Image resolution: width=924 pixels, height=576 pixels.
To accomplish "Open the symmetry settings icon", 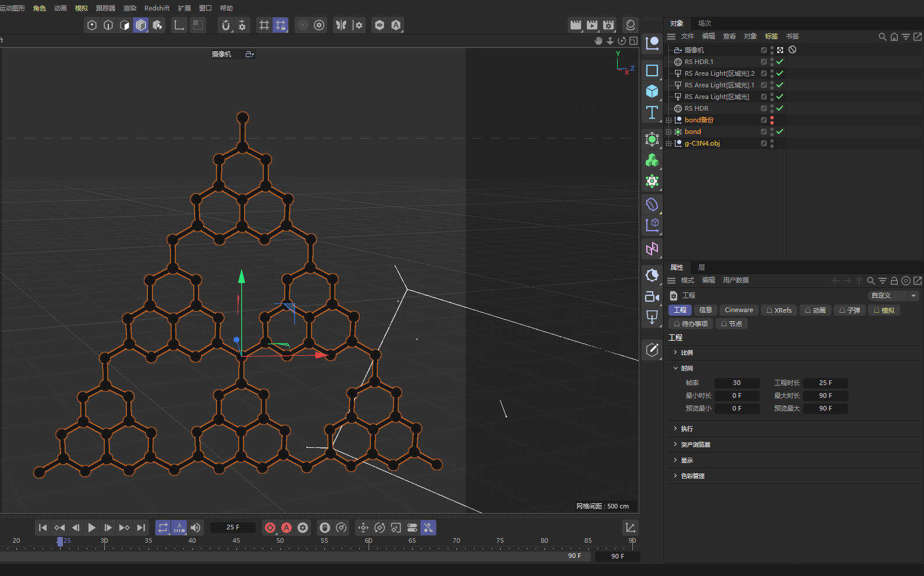I will 357,25.
